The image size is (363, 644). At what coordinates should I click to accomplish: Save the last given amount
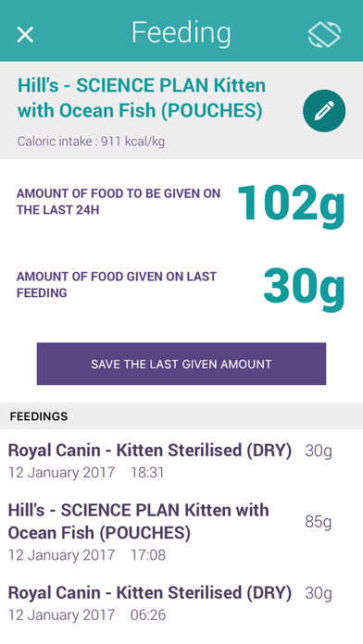pos(181,364)
